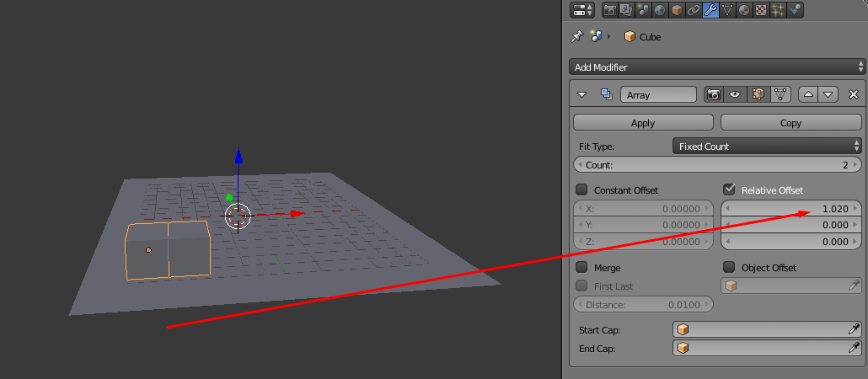This screenshot has height=379, width=868.
Task: Toggle the First Last checkbox
Action: [x=581, y=286]
